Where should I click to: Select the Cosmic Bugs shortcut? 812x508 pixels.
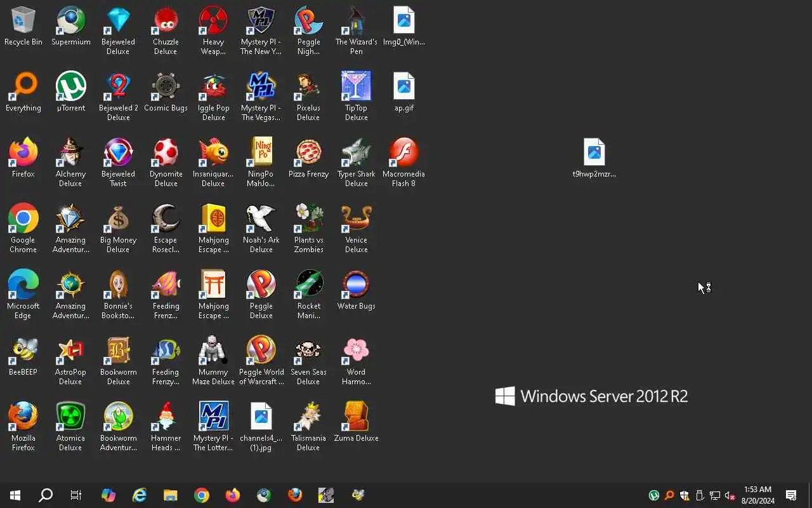tap(166, 93)
